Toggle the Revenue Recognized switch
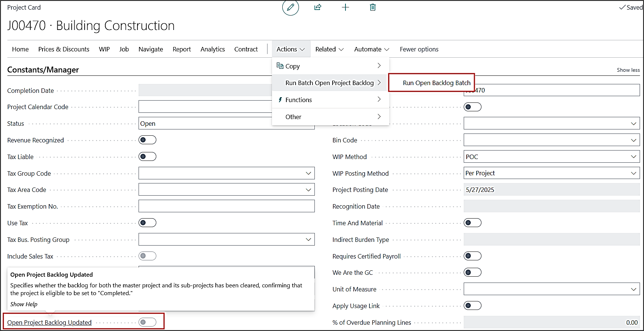The width and height of the screenshot is (644, 331). pos(147,140)
